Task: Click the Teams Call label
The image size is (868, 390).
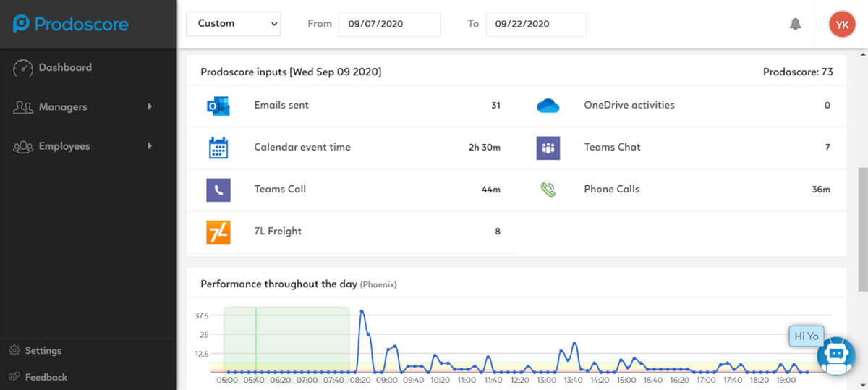Action: (x=280, y=189)
